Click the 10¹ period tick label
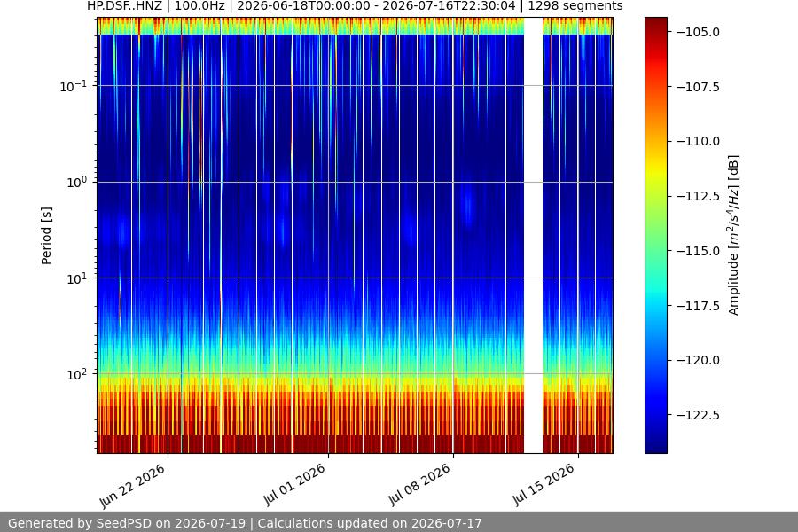The image size is (798, 532). (x=76, y=278)
